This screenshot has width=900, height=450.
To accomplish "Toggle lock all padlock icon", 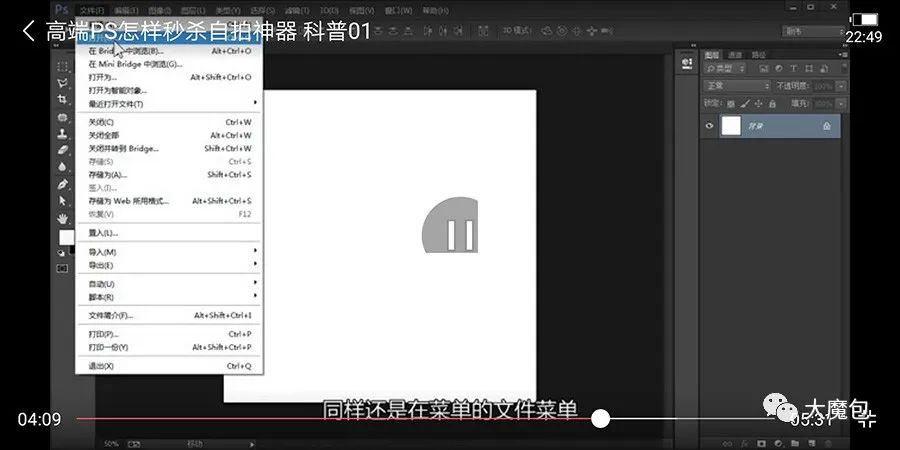I will [772, 104].
